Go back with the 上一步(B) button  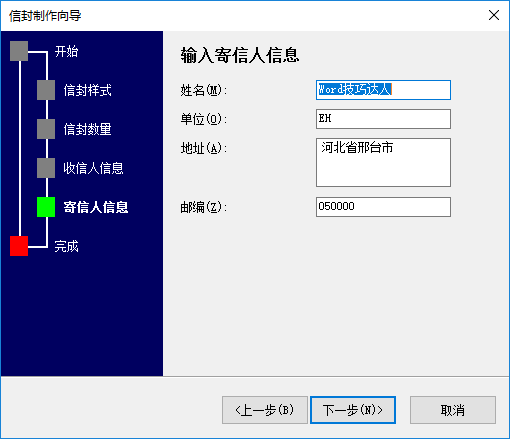click(265, 410)
